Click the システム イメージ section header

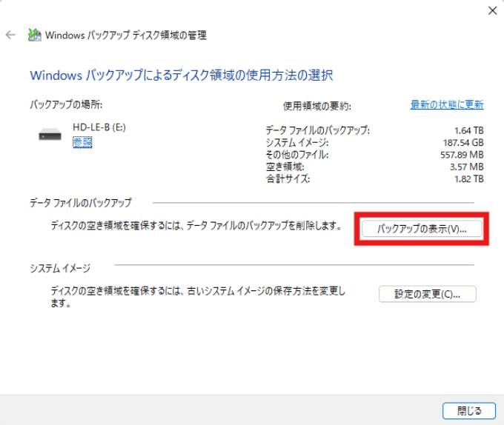(x=60, y=268)
